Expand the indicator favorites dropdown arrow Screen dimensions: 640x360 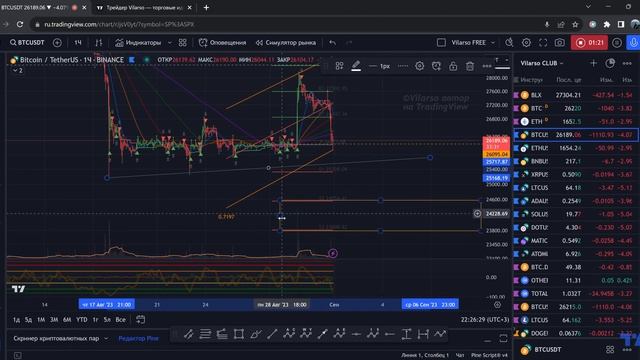[x=170, y=42]
